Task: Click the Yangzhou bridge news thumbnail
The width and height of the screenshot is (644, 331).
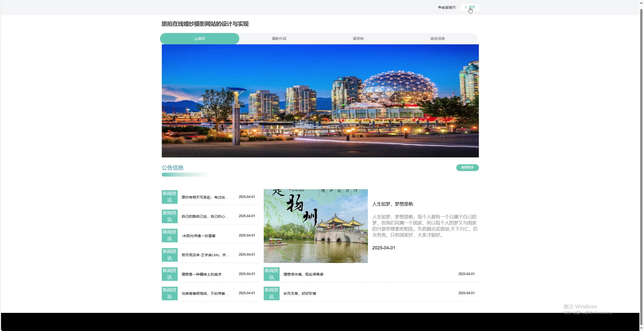Action: (x=315, y=226)
